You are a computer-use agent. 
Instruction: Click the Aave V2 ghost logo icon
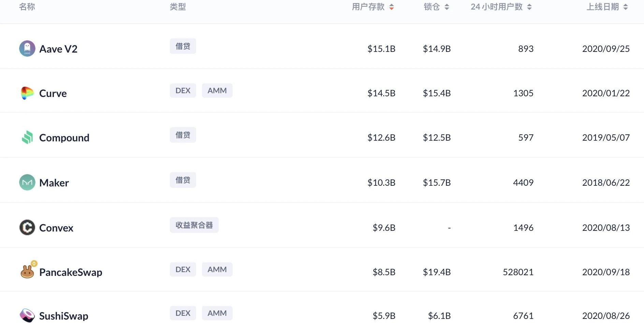click(x=27, y=48)
